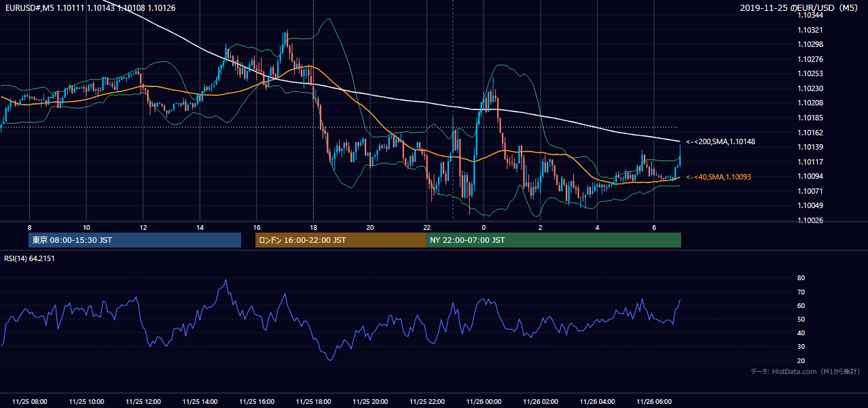Screen dimensions: 868x408
Task: Click the 11/26 00:00 time label
Action: click(x=484, y=402)
